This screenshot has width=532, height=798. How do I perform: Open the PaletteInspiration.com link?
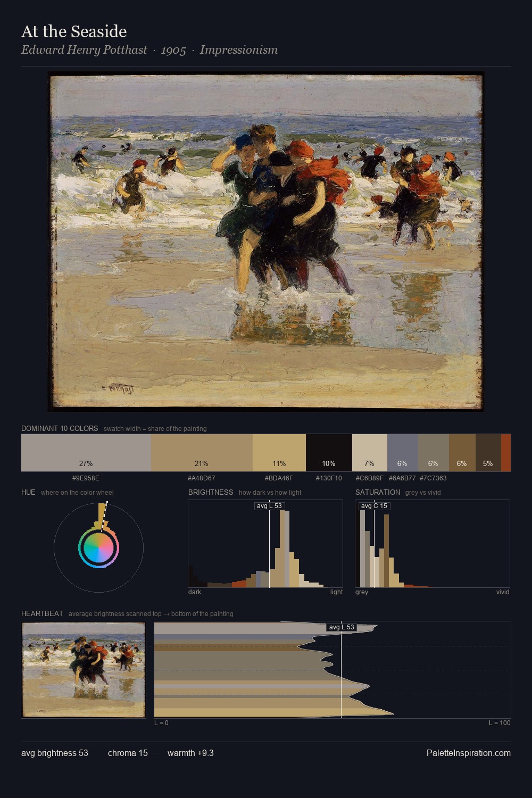click(x=469, y=753)
